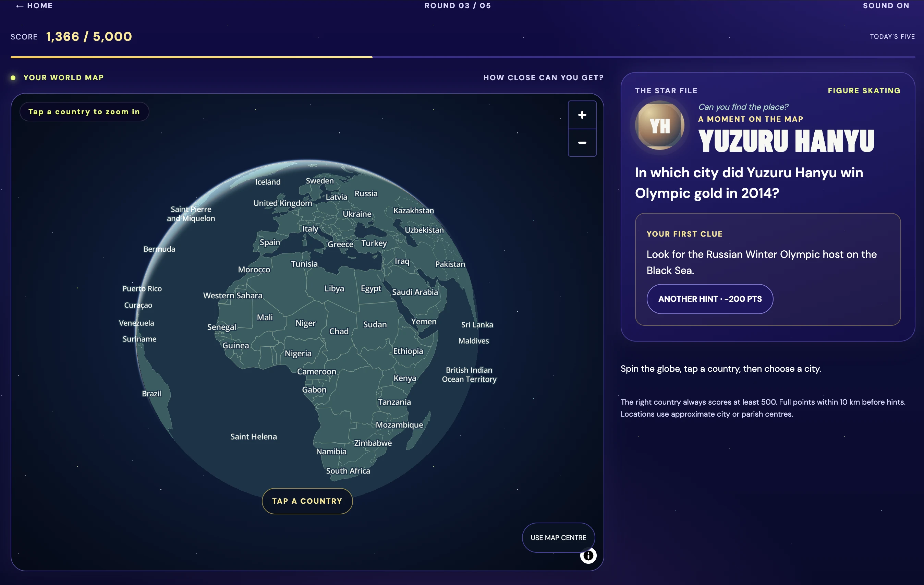Select Russia on the globe

366,193
